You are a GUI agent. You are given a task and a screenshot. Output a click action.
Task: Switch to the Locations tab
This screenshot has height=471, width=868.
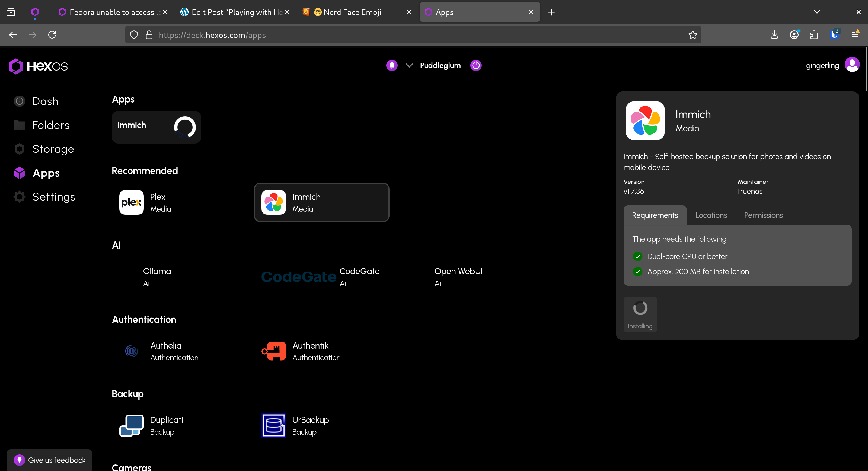click(711, 215)
